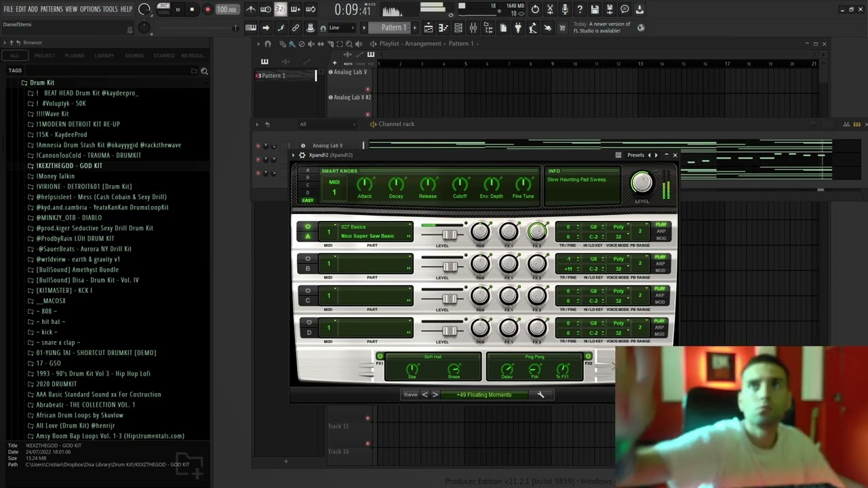The width and height of the screenshot is (868, 488).
Task: Open the Line snap dropdown
Action: pos(342,28)
